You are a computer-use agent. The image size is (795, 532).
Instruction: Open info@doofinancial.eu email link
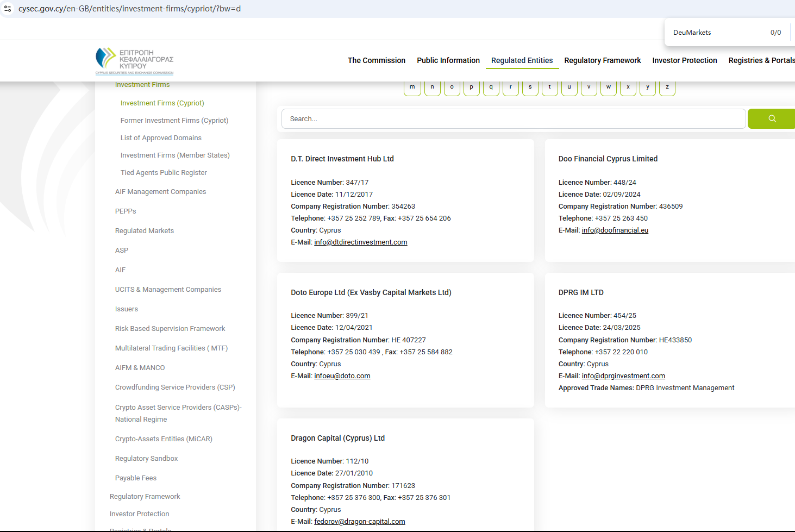tap(615, 230)
